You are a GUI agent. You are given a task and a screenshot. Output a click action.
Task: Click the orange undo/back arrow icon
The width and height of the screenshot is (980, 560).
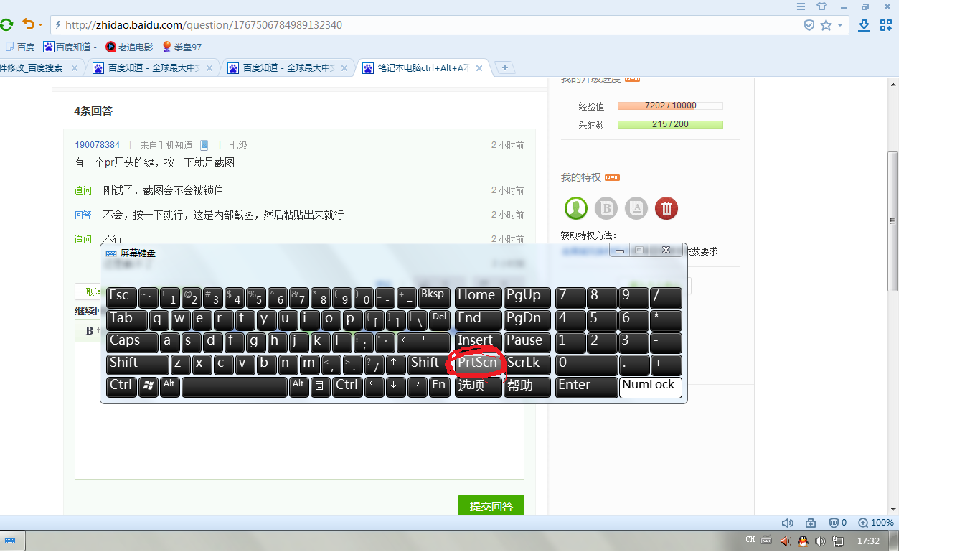[28, 24]
